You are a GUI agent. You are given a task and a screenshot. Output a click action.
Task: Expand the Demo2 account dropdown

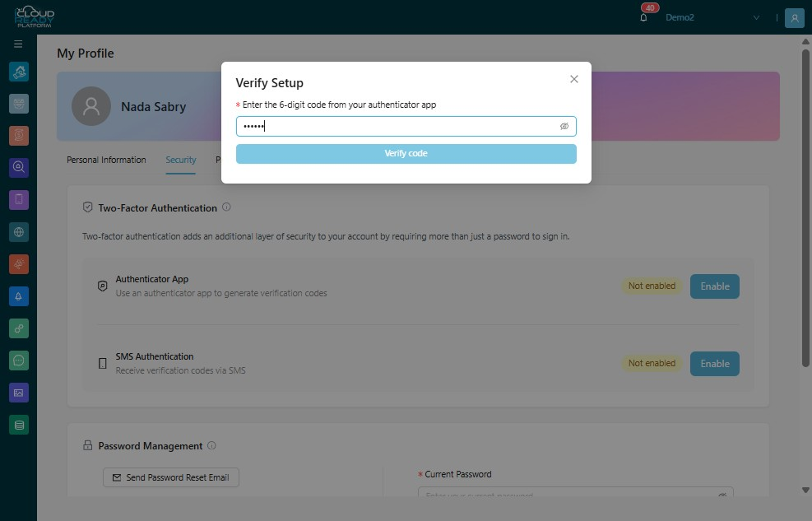pos(756,17)
